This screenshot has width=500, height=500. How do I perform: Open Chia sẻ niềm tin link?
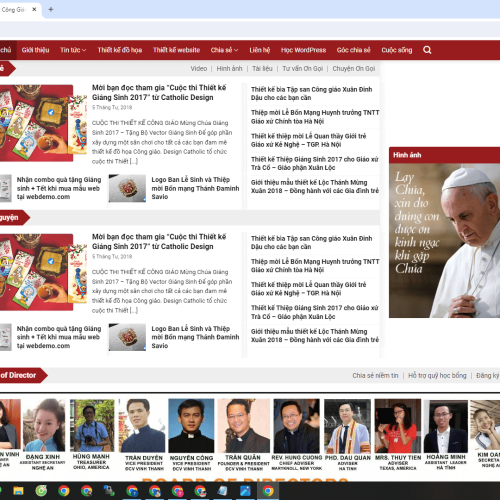coord(375,375)
